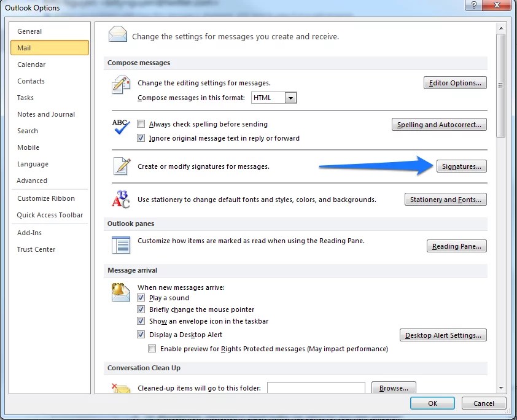Uncheck Show an envelope icon in taskbar
Screen dimensions: 517x420
point(141,321)
